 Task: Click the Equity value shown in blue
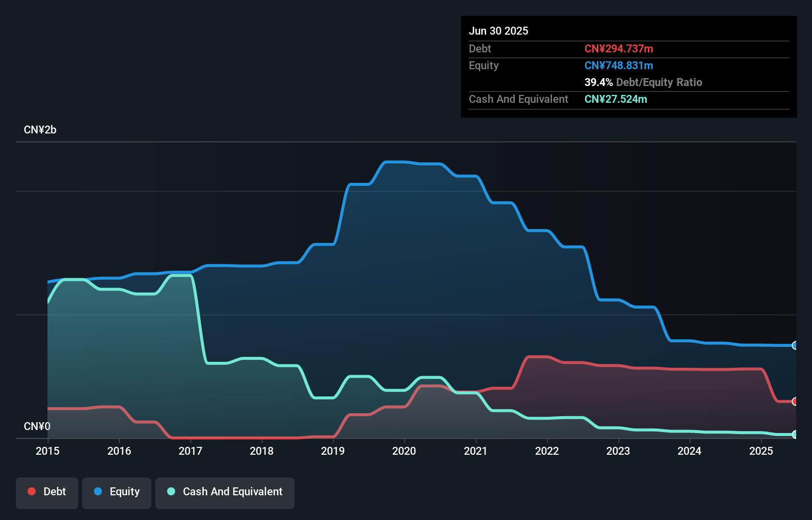click(x=619, y=65)
